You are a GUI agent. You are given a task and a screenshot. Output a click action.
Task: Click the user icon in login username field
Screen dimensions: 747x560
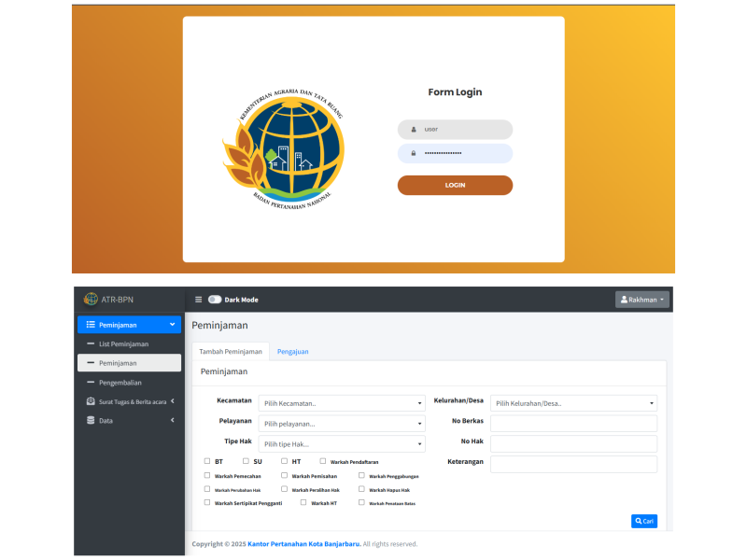pyautogui.click(x=412, y=130)
